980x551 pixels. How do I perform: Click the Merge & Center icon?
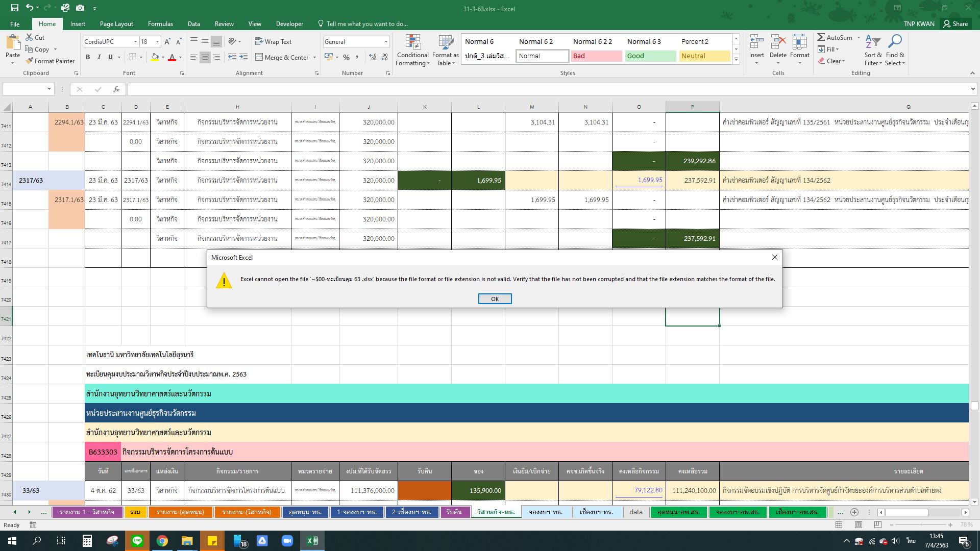click(259, 57)
